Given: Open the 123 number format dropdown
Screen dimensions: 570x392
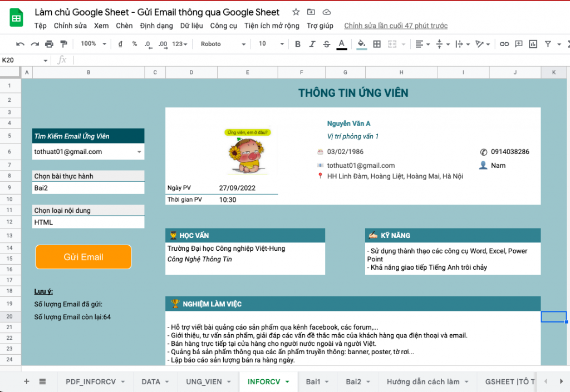Looking at the screenshot, I should [180, 44].
